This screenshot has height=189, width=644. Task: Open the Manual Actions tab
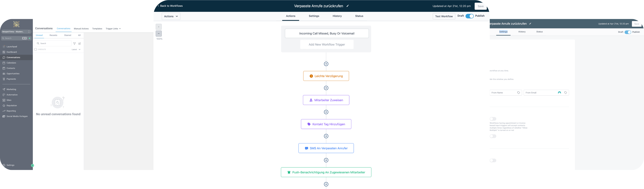(81, 29)
